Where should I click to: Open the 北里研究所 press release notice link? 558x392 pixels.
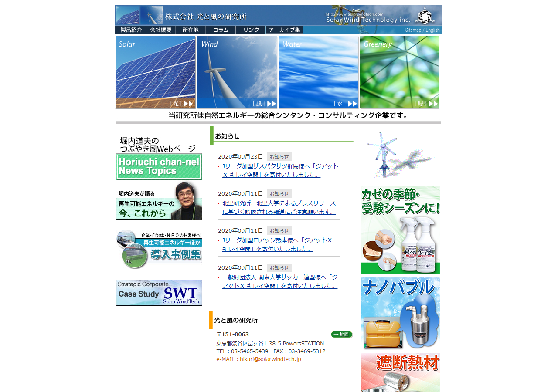pos(279,207)
